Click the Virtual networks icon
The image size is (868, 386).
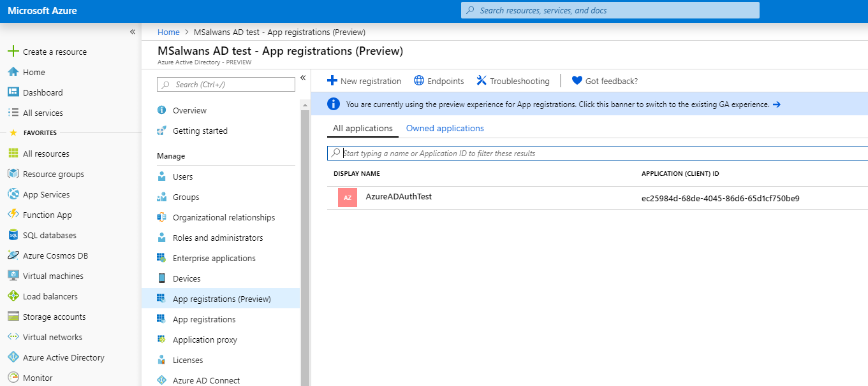coord(13,337)
